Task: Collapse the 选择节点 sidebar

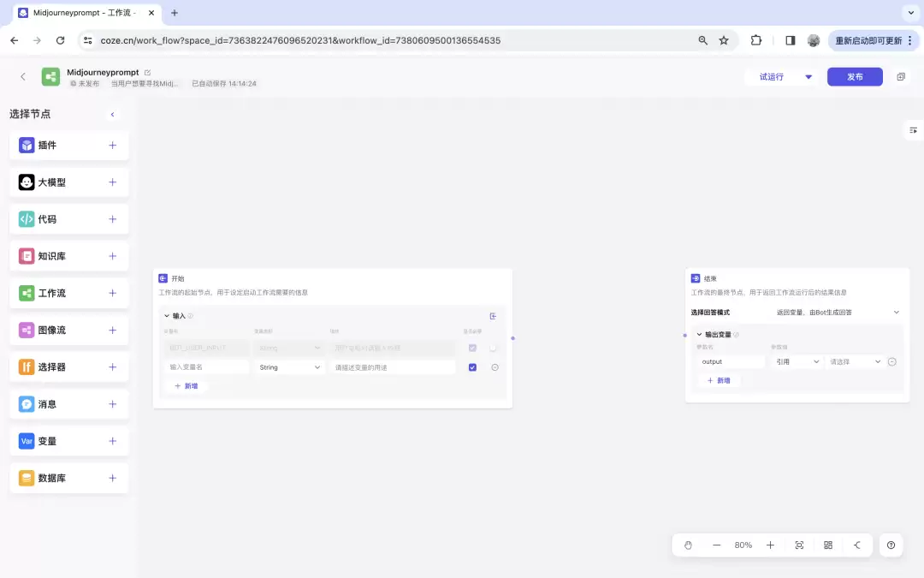Action: click(x=113, y=115)
